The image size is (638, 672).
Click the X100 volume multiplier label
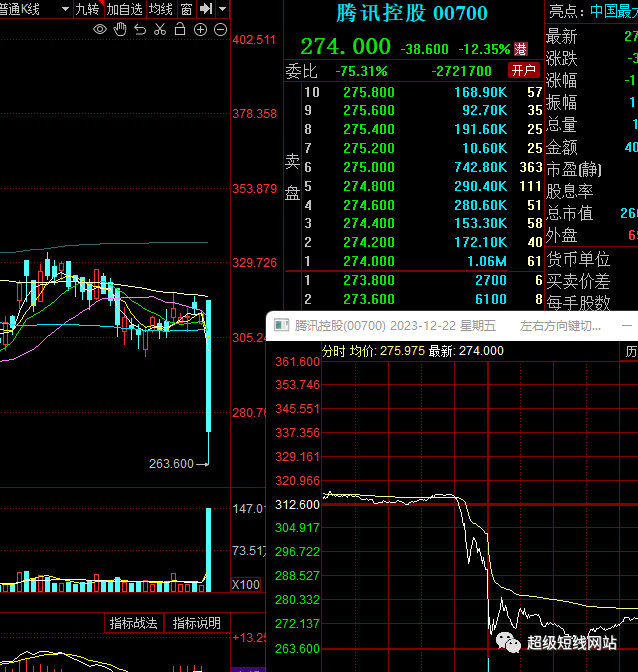[246, 585]
